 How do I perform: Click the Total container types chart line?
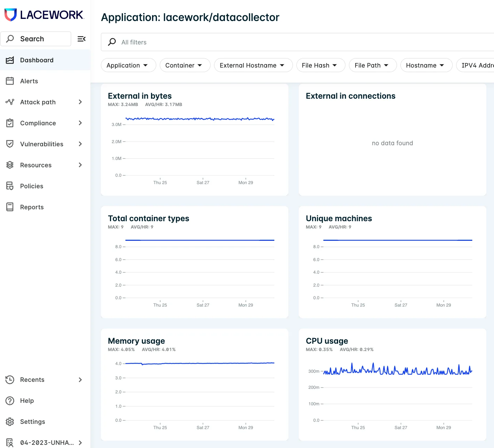[200, 240]
